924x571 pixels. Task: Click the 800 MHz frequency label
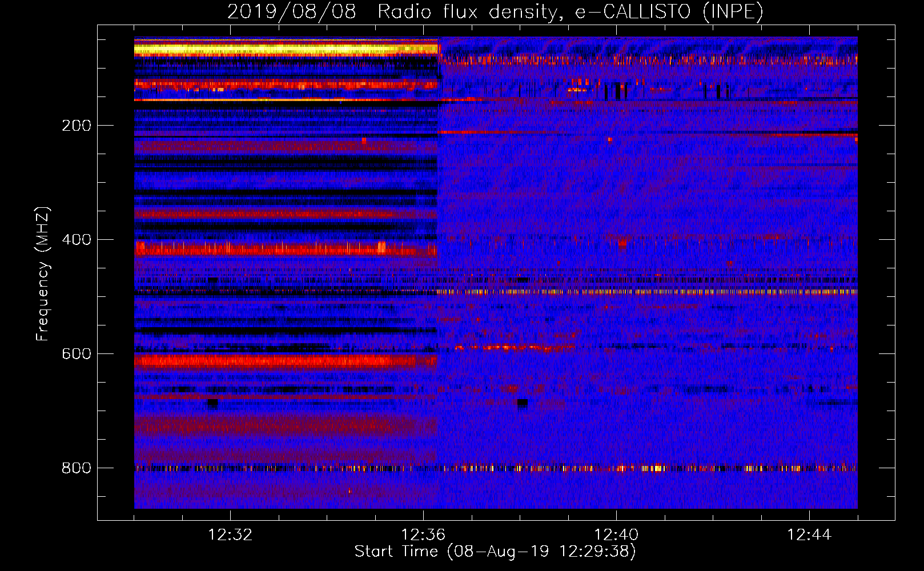(77, 468)
